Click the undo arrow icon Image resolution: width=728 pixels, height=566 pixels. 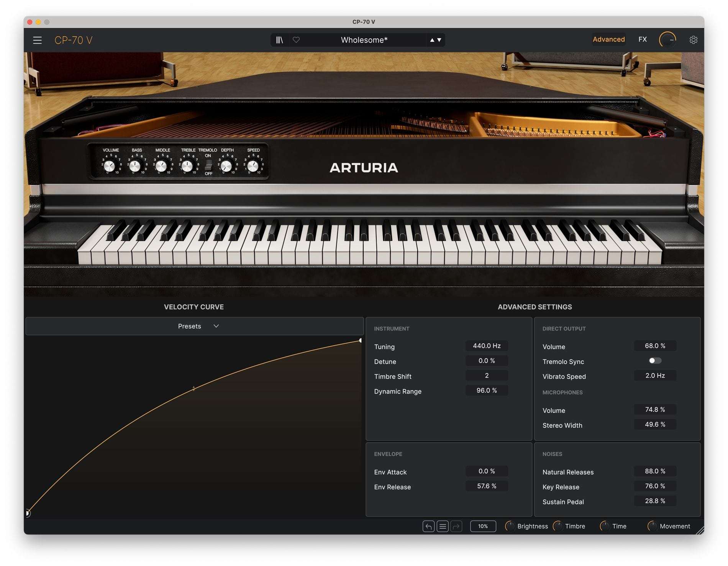point(428,526)
